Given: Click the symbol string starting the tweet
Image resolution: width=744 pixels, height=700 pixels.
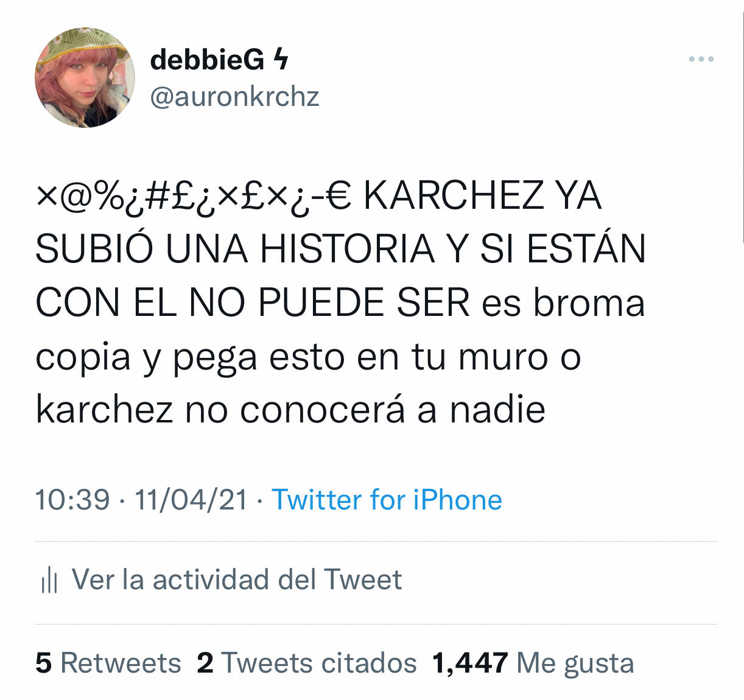Looking at the screenshot, I should tap(193, 197).
